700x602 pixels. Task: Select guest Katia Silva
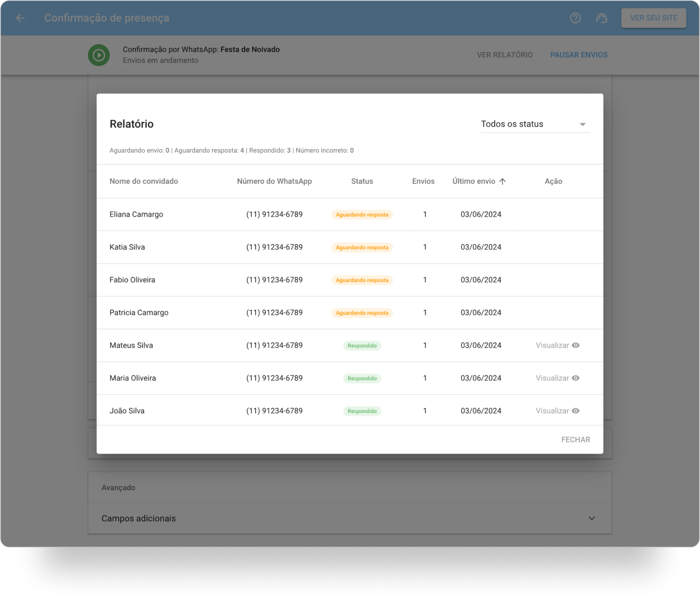pyautogui.click(x=127, y=247)
